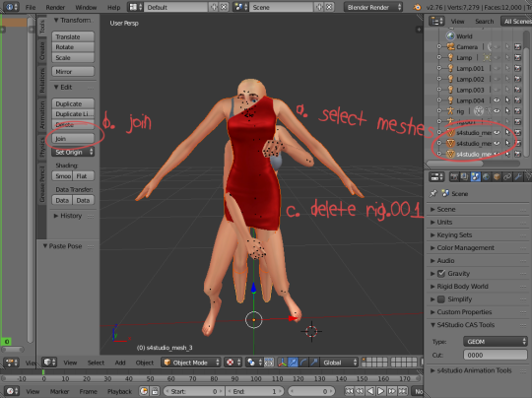Toggle Lamp.004 visibility eye in outliner
532x398 pixels.
497,100
